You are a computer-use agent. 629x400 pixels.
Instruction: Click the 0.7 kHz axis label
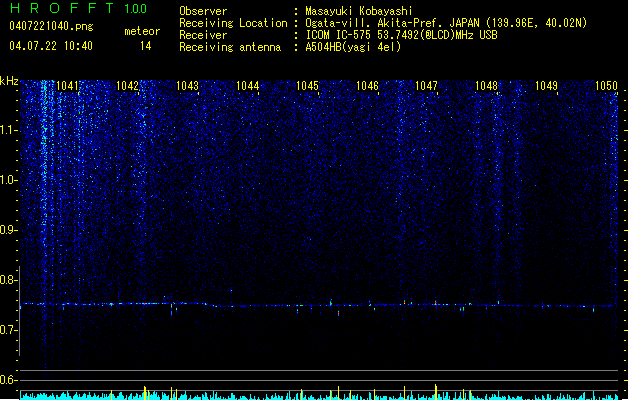9,330
